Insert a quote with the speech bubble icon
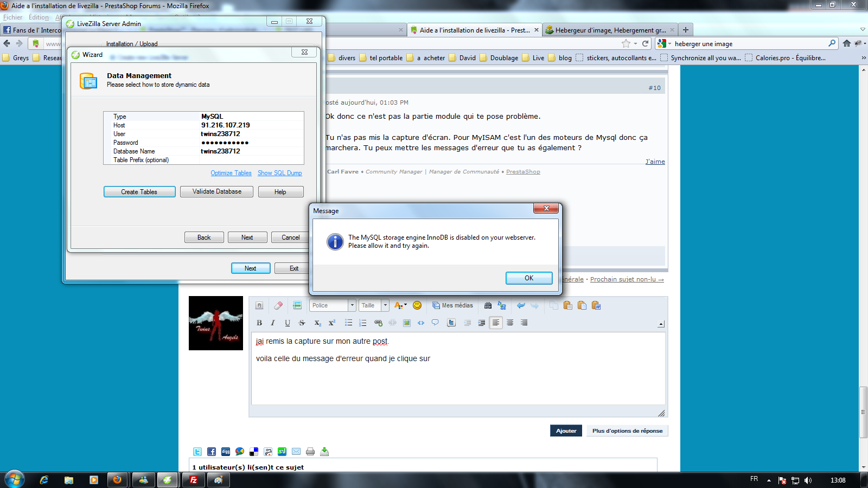The width and height of the screenshot is (868, 488). pos(435,323)
